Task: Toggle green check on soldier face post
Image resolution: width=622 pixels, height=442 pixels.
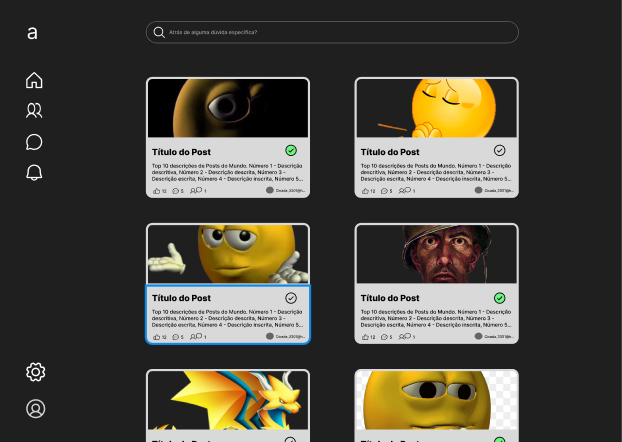Action: (499, 298)
